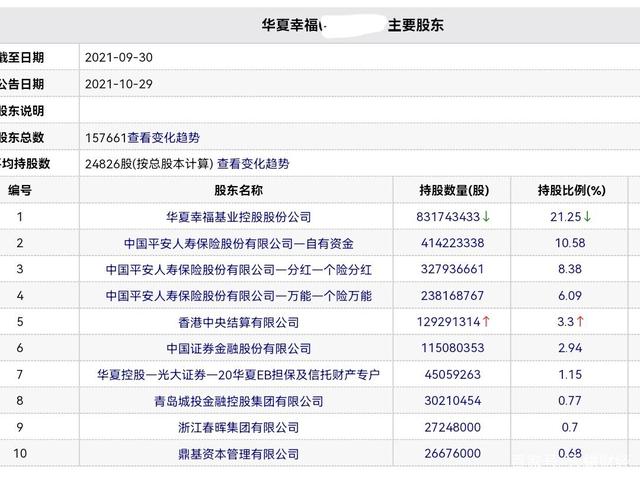Select the percentage value 0.7
The image size is (640, 479).
(x=570, y=427)
